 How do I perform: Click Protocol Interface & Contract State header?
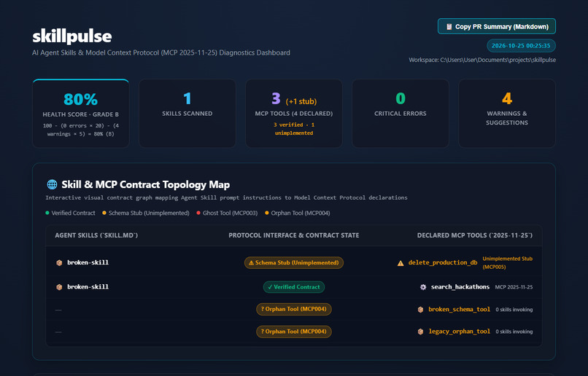[x=293, y=235]
